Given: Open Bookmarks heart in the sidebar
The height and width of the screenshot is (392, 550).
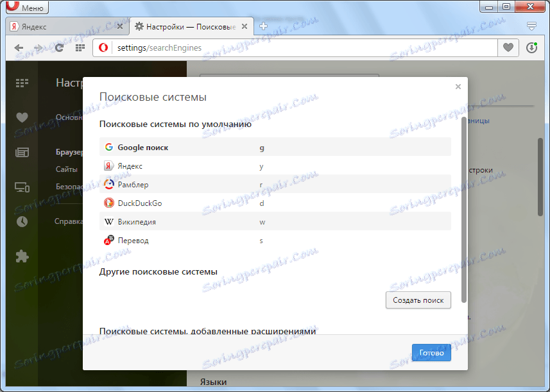Looking at the screenshot, I should [x=22, y=117].
